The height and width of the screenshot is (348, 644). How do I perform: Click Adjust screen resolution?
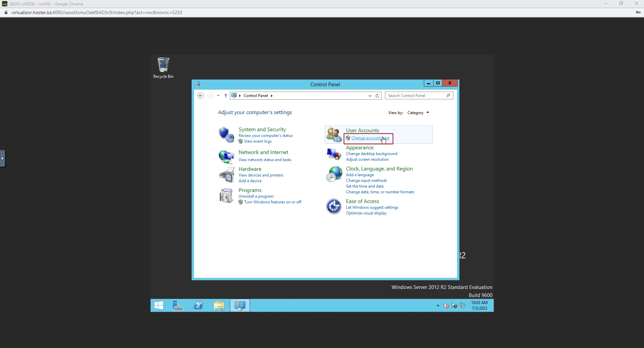click(x=367, y=159)
